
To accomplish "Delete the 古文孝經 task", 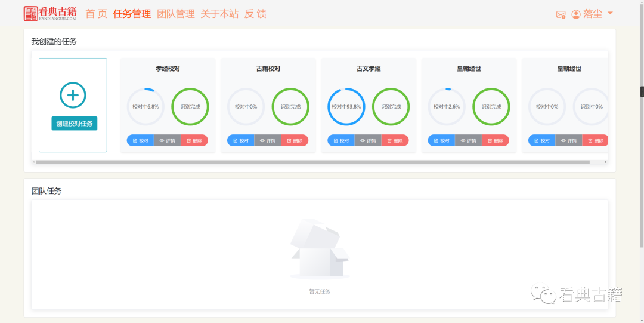I will click(x=395, y=140).
